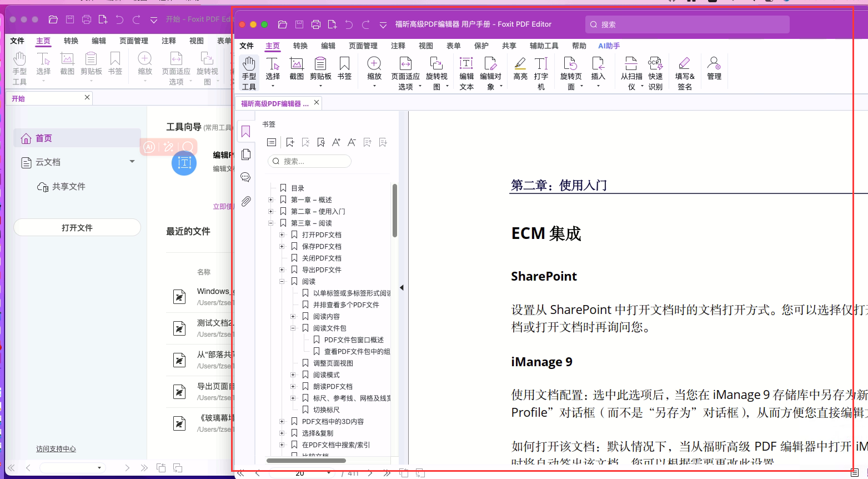
Task: Click the 旋转页面 rotate pages button
Action: [x=571, y=73]
